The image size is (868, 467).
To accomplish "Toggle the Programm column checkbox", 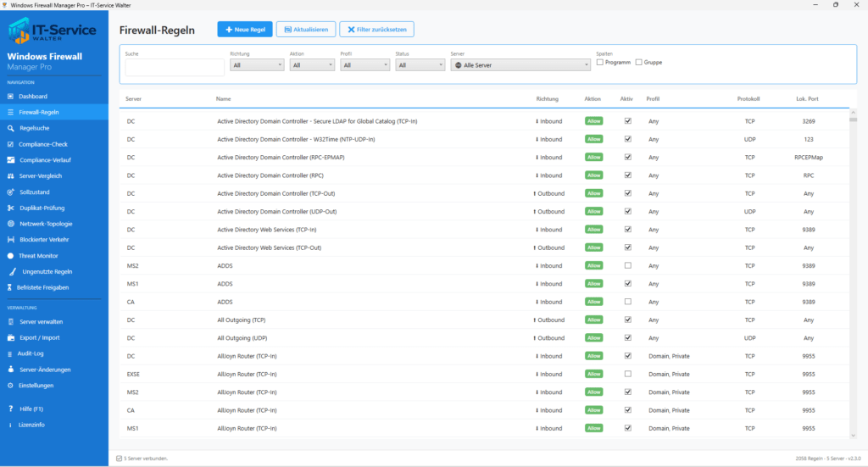I will coord(600,63).
